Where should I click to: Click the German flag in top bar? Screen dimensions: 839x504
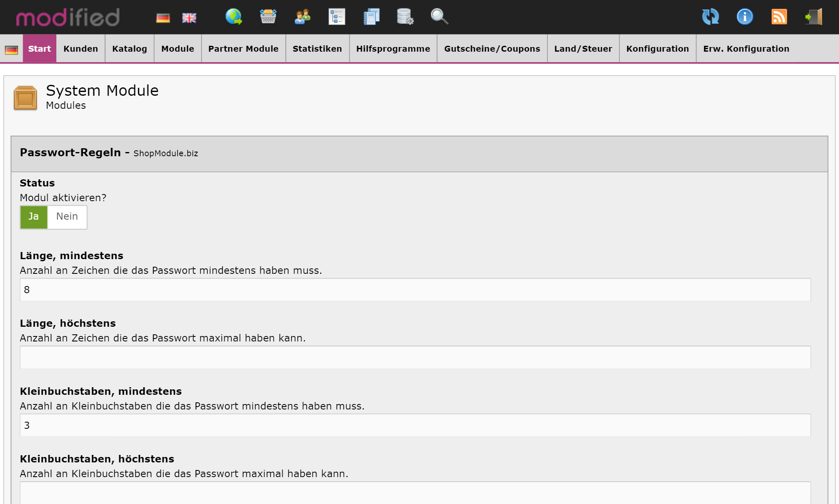point(163,18)
